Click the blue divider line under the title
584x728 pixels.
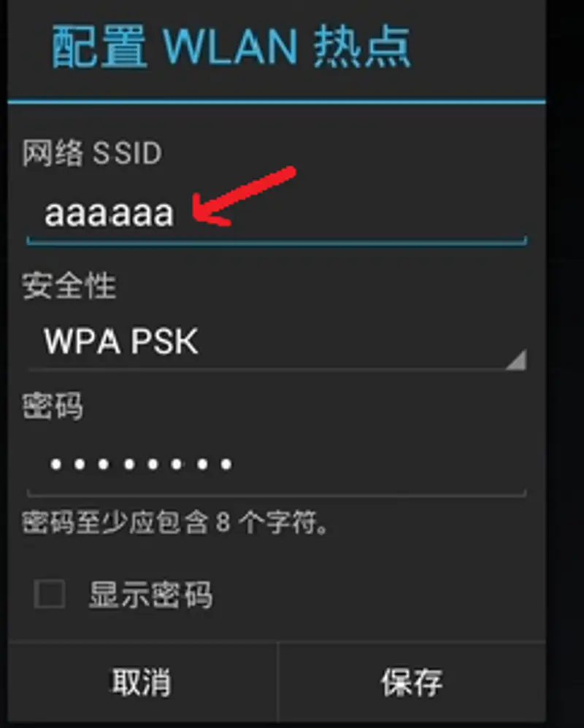click(x=277, y=101)
